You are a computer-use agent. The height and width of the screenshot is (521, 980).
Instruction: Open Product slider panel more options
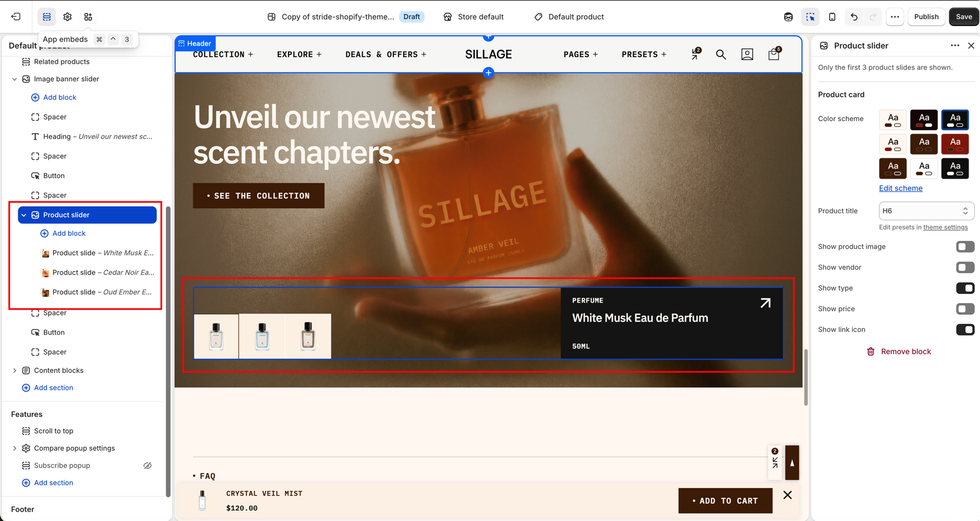(955, 46)
